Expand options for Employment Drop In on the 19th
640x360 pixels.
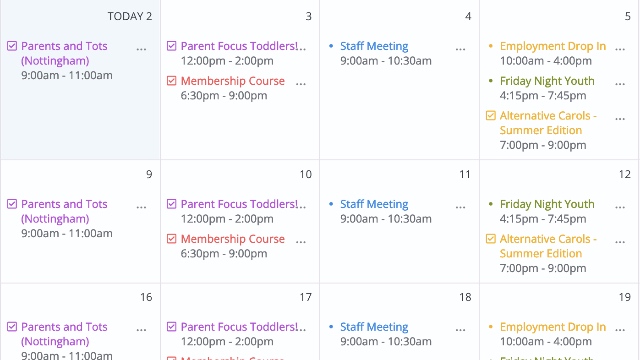(x=620, y=330)
